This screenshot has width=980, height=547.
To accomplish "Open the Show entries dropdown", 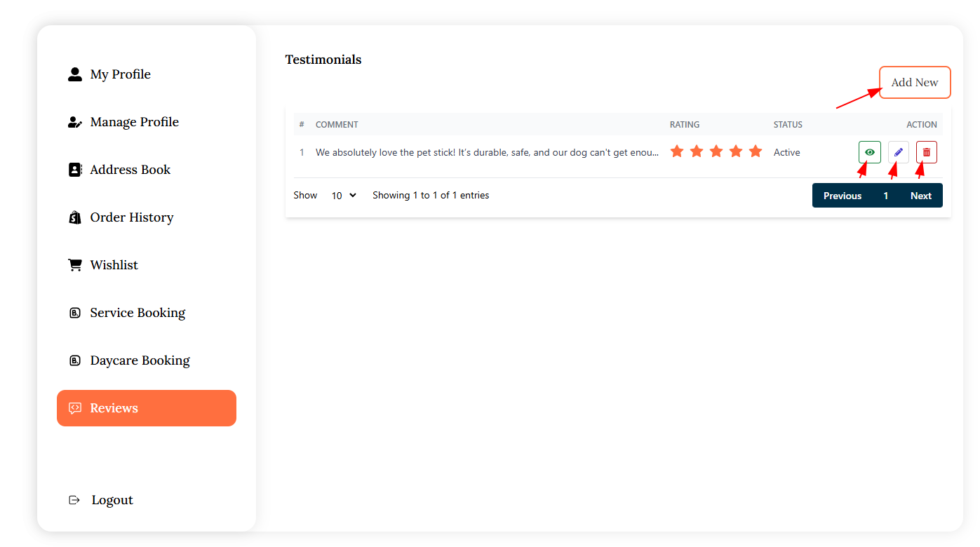I will coord(344,196).
